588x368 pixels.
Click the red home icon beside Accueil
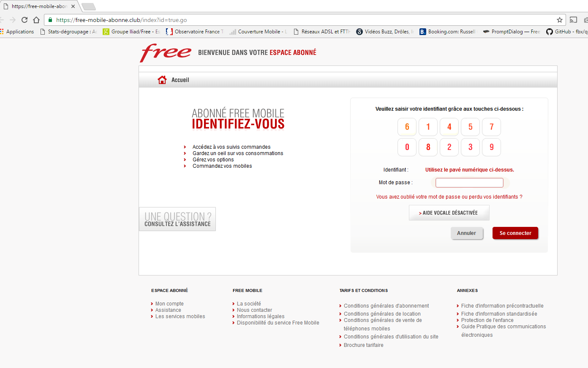tap(162, 80)
